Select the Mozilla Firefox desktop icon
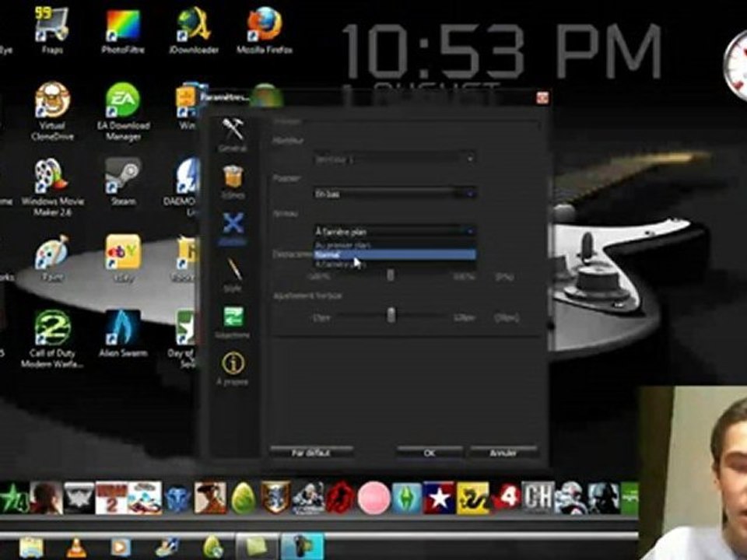Image resolution: width=747 pixels, height=560 pixels. pos(265,30)
